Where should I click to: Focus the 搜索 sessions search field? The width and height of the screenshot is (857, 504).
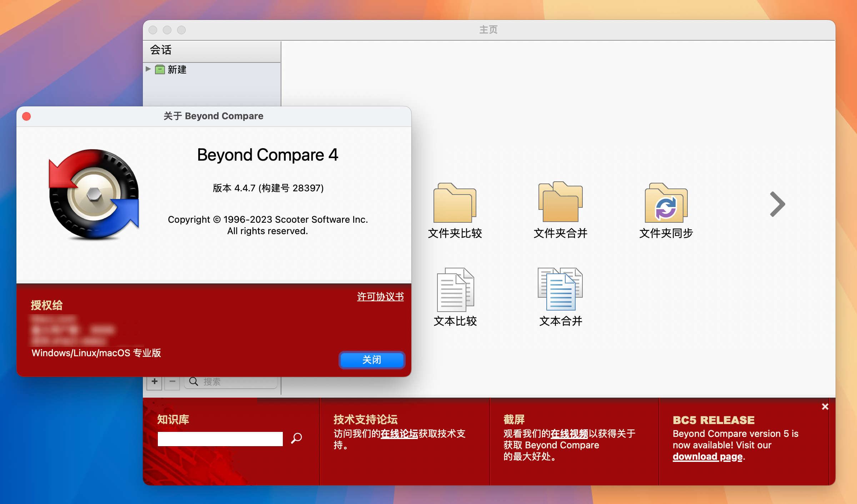pos(231,382)
